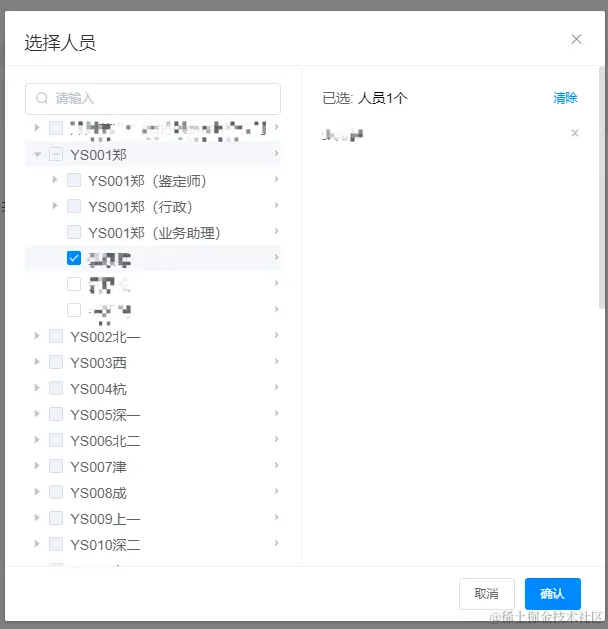The image size is (608, 629).
Task: Check the YS009上一 checkbox
Action: tap(56, 518)
